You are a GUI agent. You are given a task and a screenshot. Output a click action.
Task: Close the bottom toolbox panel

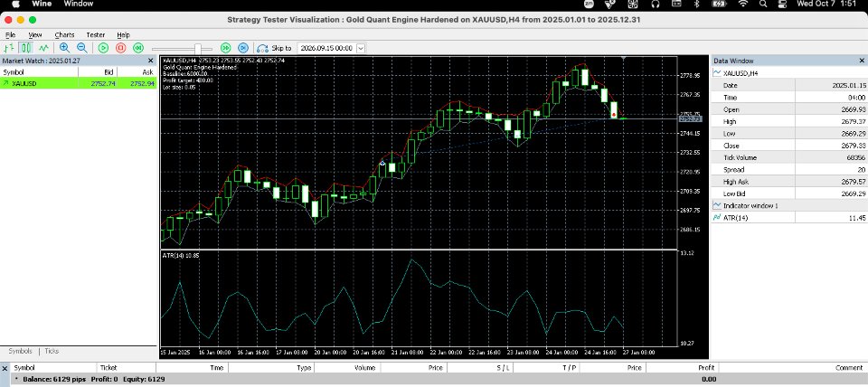5,368
